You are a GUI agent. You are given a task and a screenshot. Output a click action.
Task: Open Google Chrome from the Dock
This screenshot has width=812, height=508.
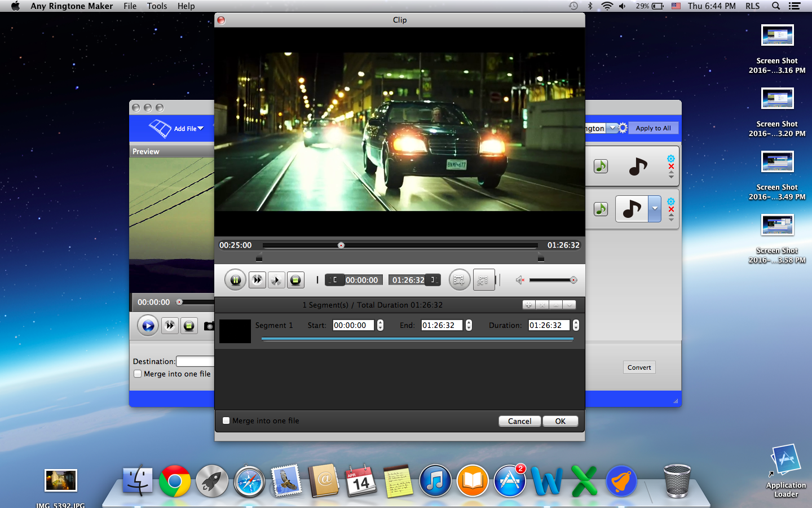pyautogui.click(x=175, y=481)
